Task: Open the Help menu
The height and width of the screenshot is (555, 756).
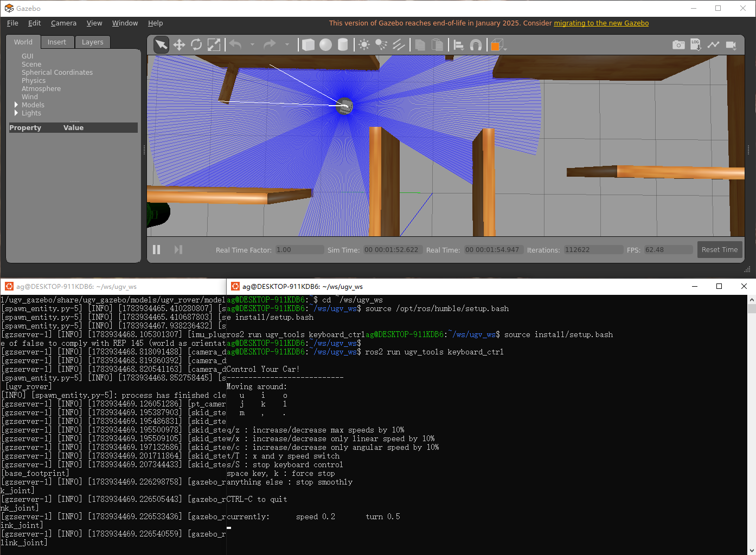Action: (x=156, y=23)
